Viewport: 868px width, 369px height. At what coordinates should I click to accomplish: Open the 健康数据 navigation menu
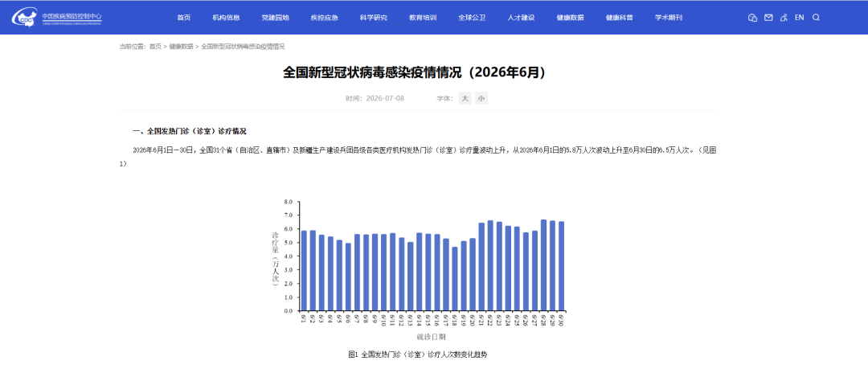pos(570,18)
